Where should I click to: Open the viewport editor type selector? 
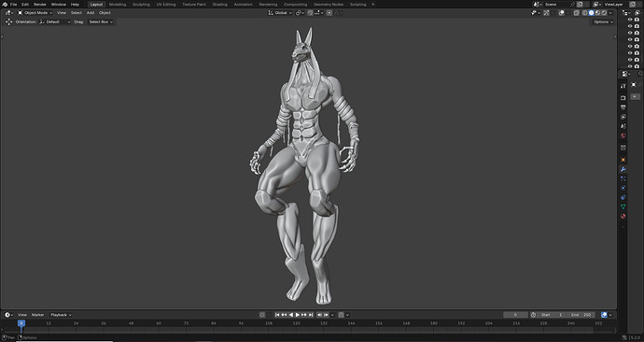(9, 13)
